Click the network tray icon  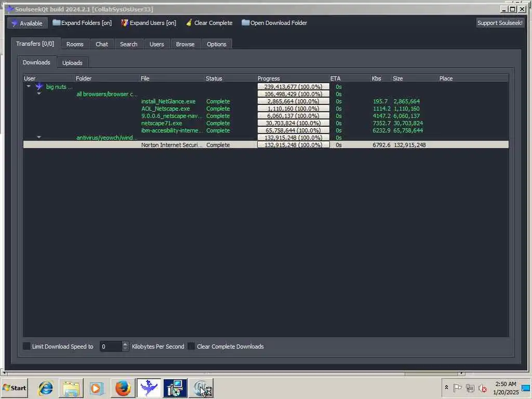[470, 388]
